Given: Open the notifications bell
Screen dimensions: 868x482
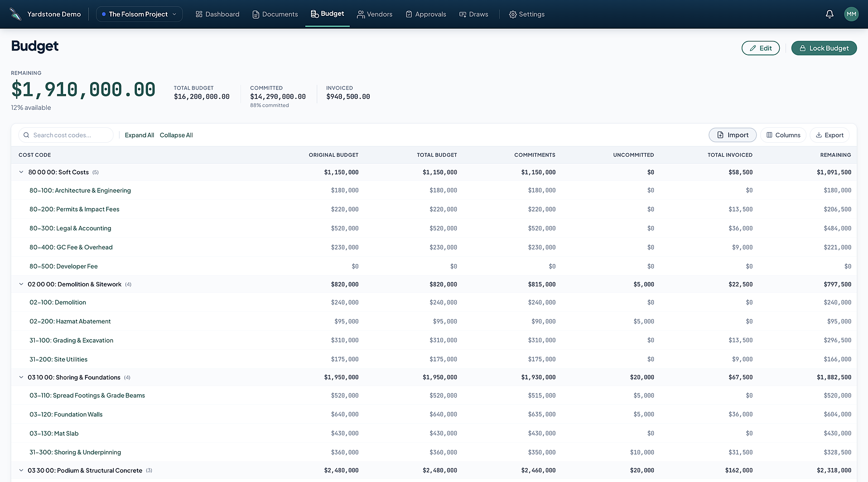Looking at the screenshot, I should coord(829,14).
